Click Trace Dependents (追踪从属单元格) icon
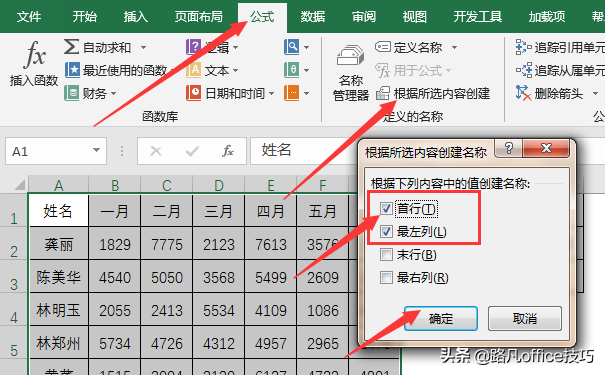 [524, 70]
